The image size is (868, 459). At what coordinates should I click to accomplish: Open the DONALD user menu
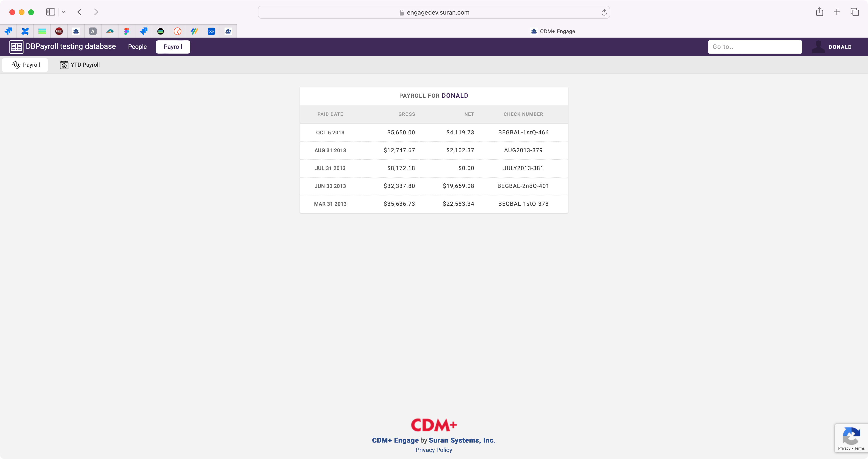840,47
